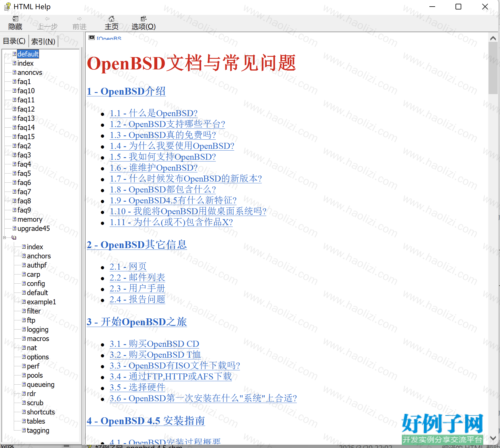Open the '2 - OpenBSD其它信息' heading link
This screenshot has height=448, width=500.
137,245
